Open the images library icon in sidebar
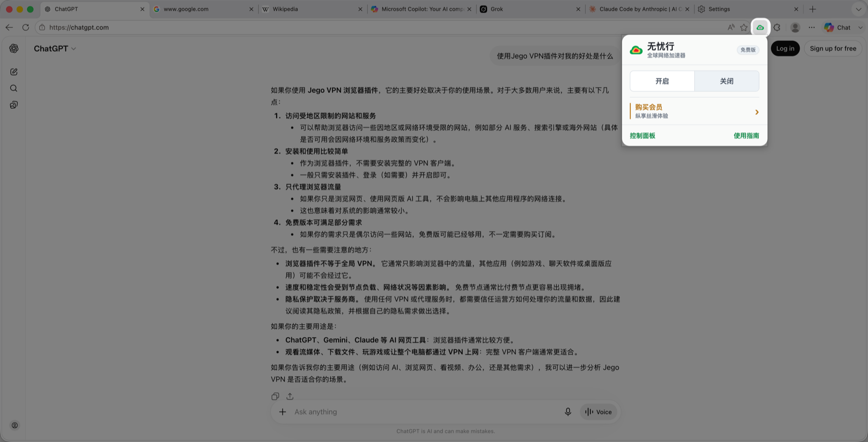This screenshot has width=868, height=442. coord(14,105)
